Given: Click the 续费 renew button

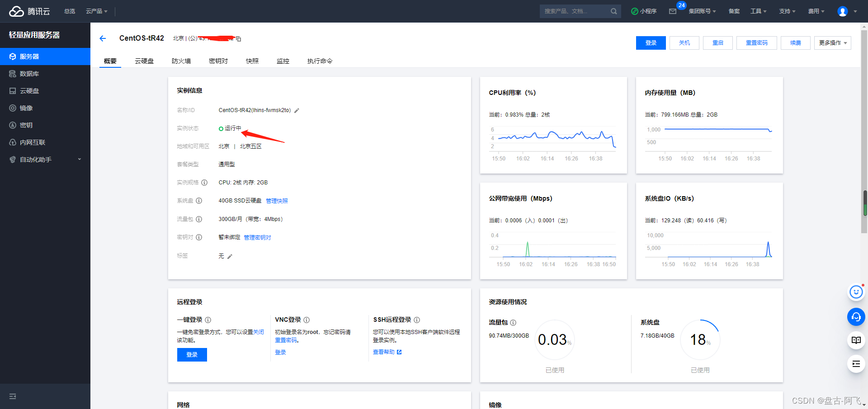Looking at the screenshot, I should pyautogui.click(x=796, y=43).
